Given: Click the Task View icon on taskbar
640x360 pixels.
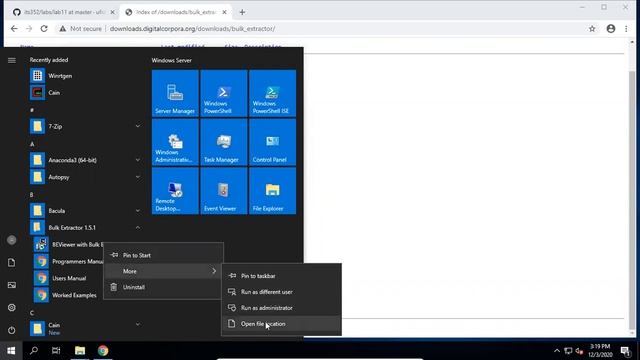Looking at the screenshot, I should pyautogui.click(x=56, y=351).
